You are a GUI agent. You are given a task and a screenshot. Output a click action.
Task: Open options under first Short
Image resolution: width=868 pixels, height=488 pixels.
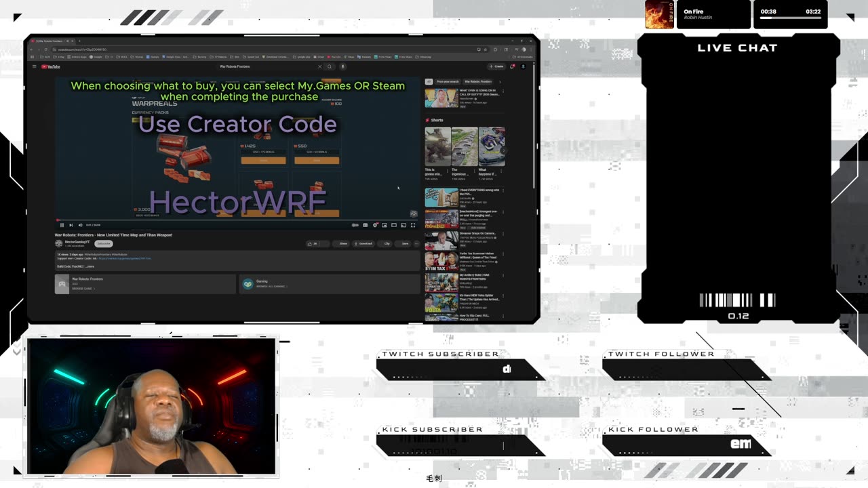pos(449,171)
